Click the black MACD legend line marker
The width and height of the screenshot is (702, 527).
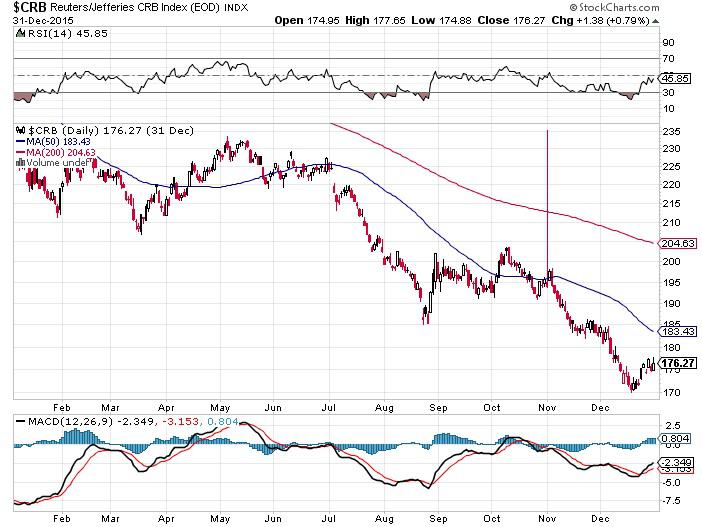[x=21, y=421]
